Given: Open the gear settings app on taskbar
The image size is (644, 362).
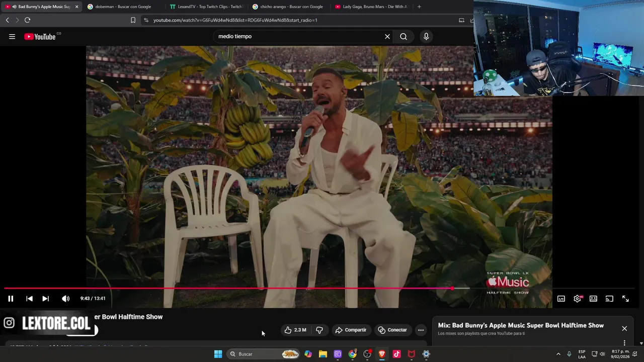Looking at the screenshot, I should tap(426, 354).
